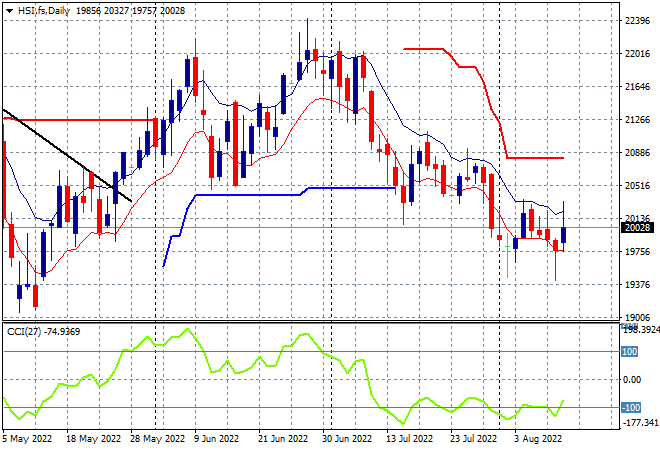Screen dimensions: 660x450
Task: Click the 21646 price axis label
Action: tap(638, 87)
